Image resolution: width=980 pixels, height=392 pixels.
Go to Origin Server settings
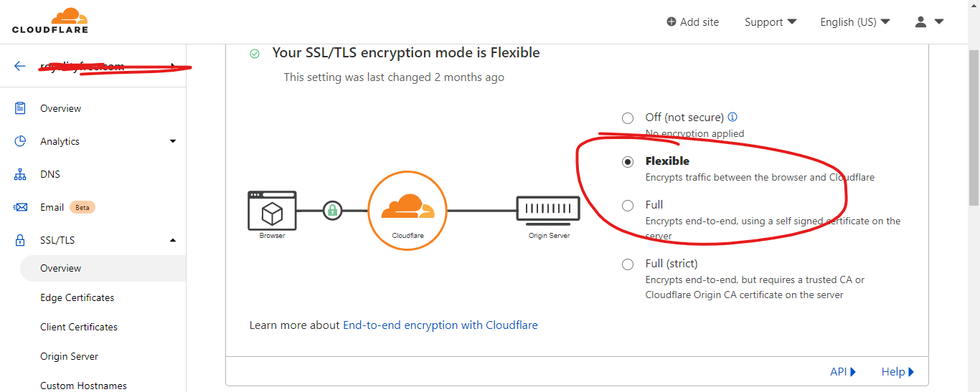(70, 356)
